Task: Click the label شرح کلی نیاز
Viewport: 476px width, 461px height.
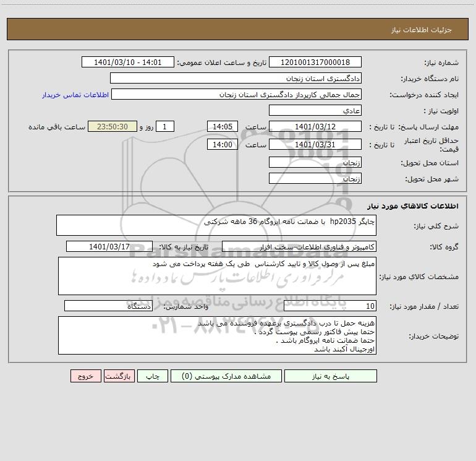Action: click(436, 226)
